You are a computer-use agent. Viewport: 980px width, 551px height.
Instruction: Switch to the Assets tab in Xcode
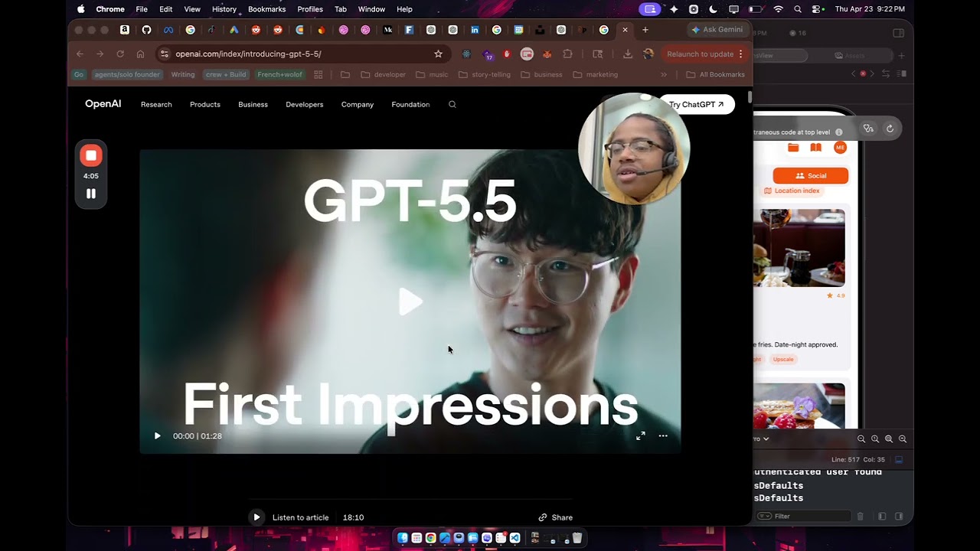851,56
